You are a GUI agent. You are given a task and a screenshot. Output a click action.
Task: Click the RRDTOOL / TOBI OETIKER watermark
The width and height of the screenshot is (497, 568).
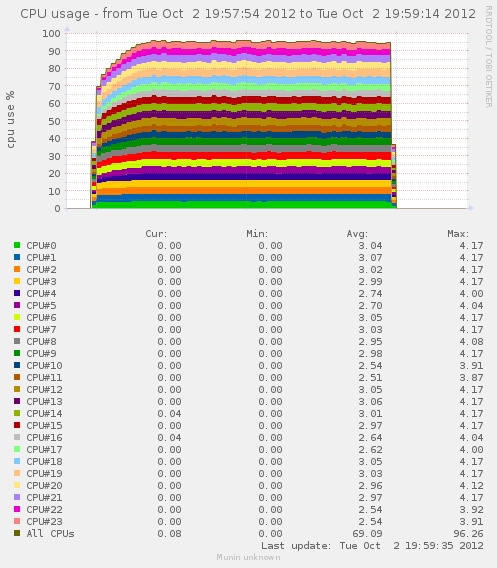(x=488, y=57)
